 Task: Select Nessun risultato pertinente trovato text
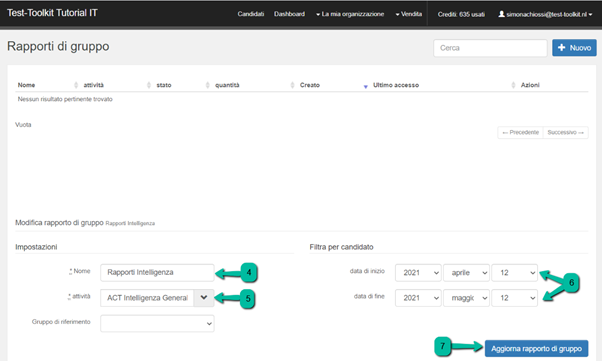tap(65, 99)
